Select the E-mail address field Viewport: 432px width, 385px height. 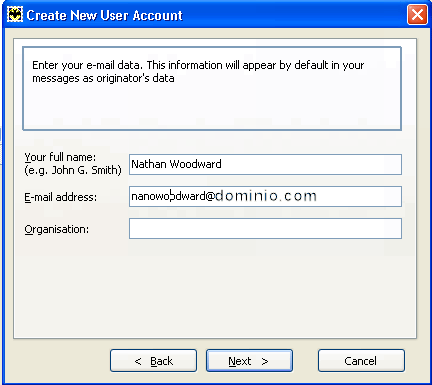[265, 196]
